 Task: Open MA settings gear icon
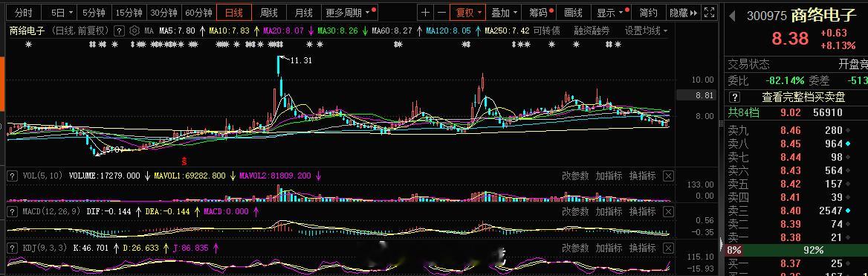click(134, 31)
